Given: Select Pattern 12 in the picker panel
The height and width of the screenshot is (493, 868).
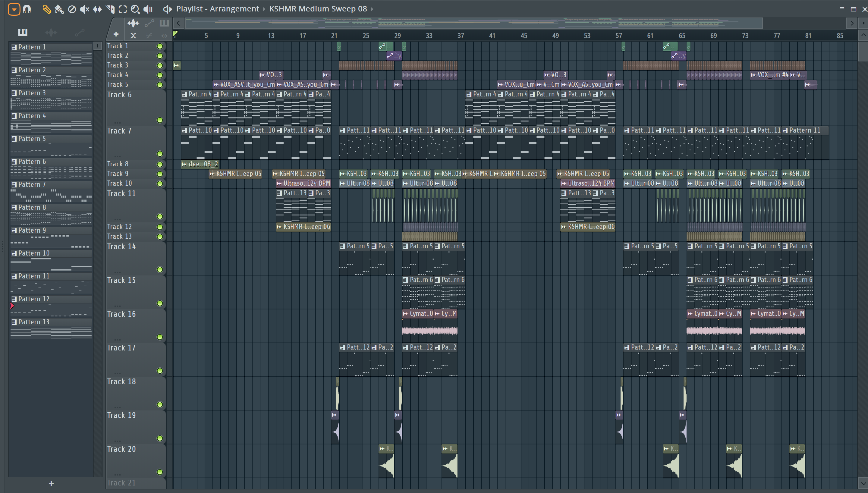Looking at the screenshot, I should click(x=51, y=306).
